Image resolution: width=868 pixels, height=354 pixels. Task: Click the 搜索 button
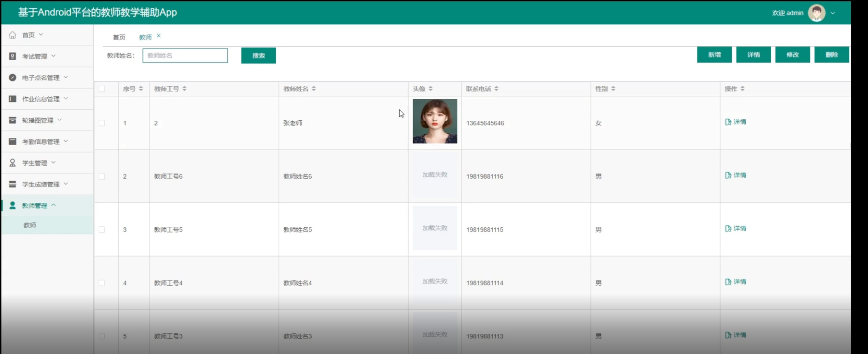(x=258, y=56)
